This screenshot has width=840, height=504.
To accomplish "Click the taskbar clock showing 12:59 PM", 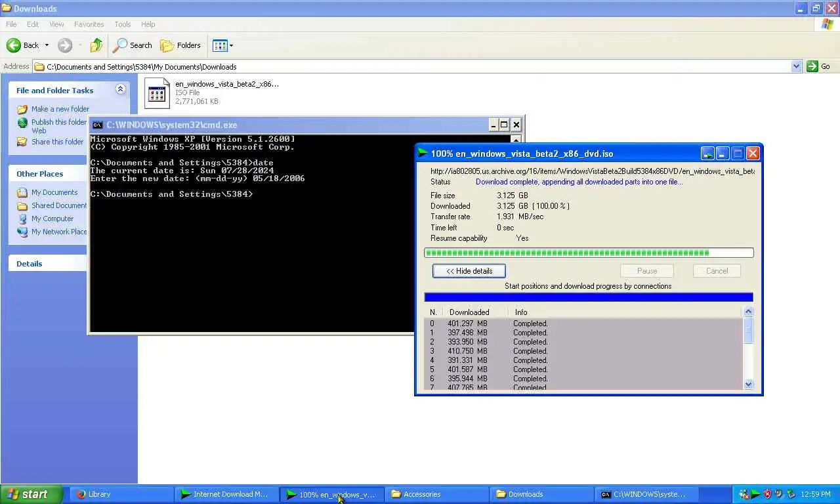I will coord(816,494).
